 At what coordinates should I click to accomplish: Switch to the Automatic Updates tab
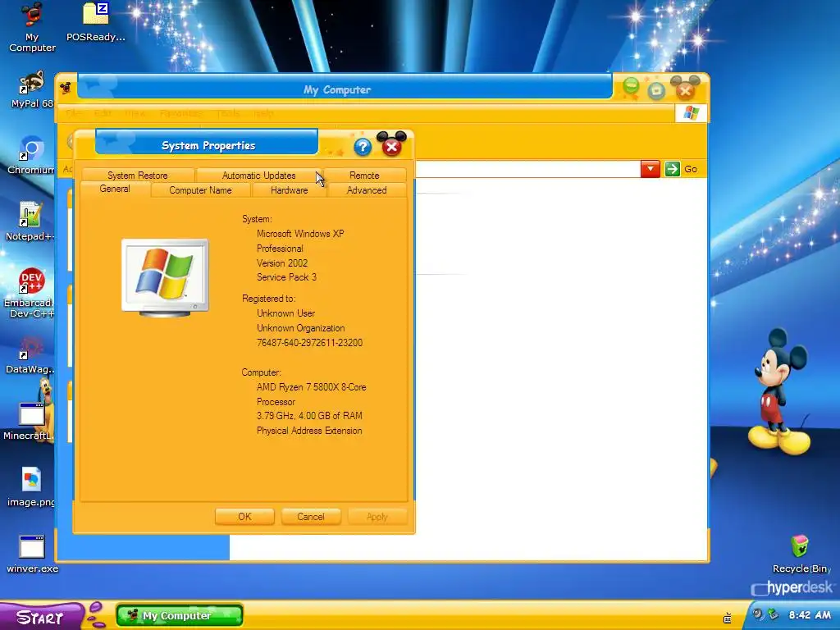point(258,176)
